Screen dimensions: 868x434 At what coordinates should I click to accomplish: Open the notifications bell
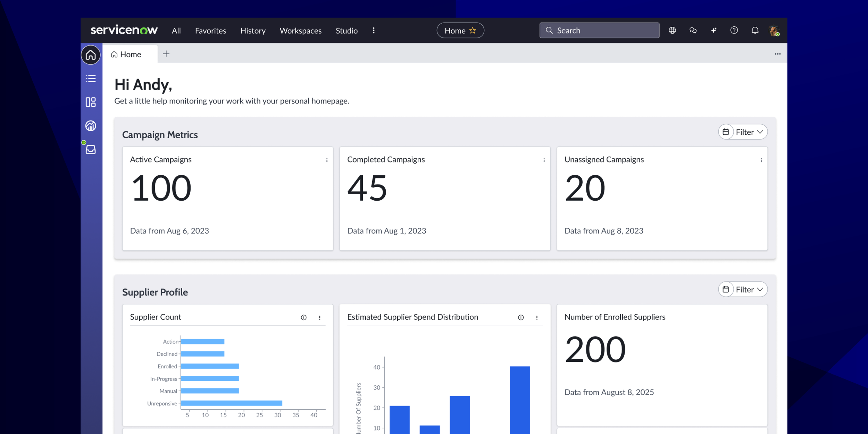tap(755, 30)
